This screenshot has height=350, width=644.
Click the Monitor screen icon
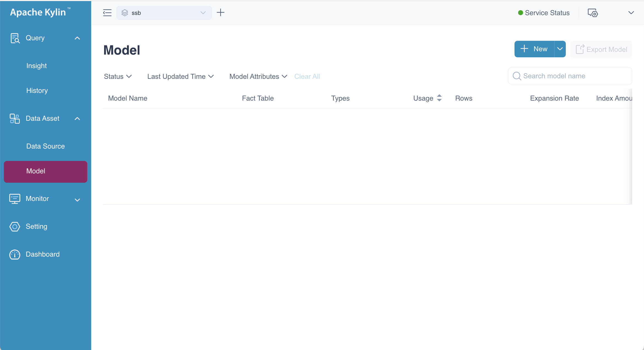(15, 199)
